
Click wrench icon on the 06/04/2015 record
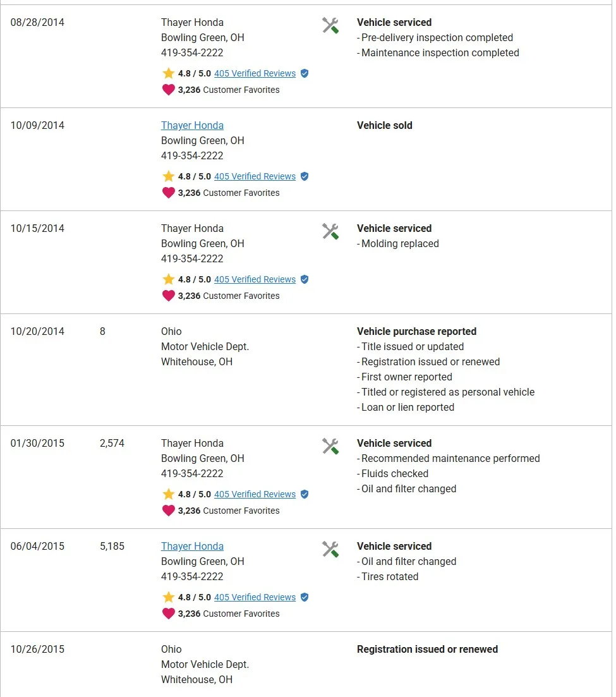pos(330,549)
